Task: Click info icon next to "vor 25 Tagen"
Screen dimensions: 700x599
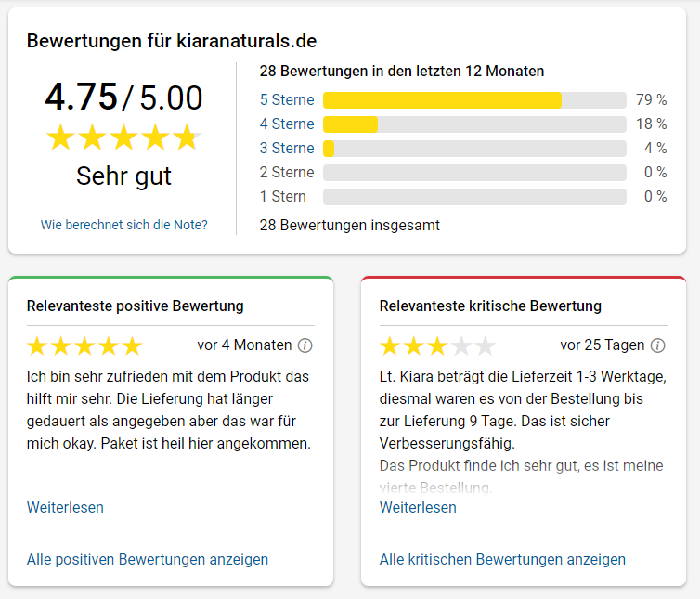Action: click(658, 345)
